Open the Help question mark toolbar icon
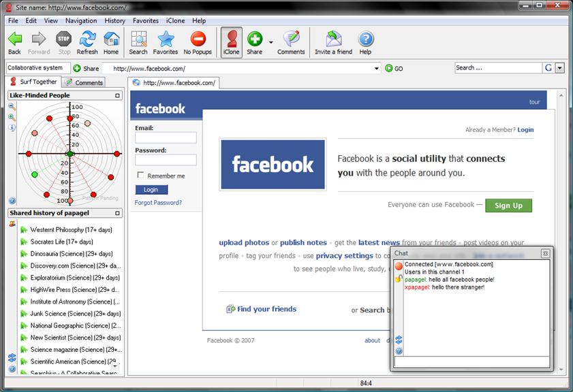573x392 pixels. click(x=365, y=43)
